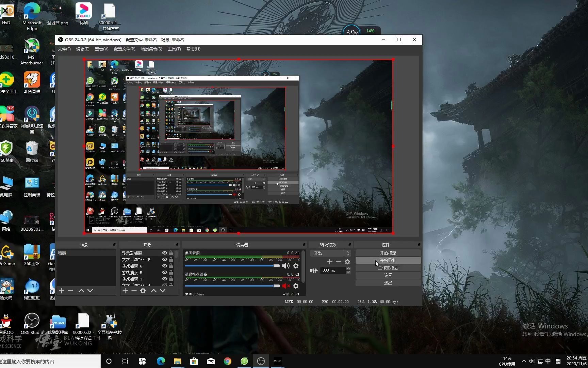Viewport: 588px width, 368px height.
Task: Move the scene up in the scenes panel
Action: (x=81, y=291)
